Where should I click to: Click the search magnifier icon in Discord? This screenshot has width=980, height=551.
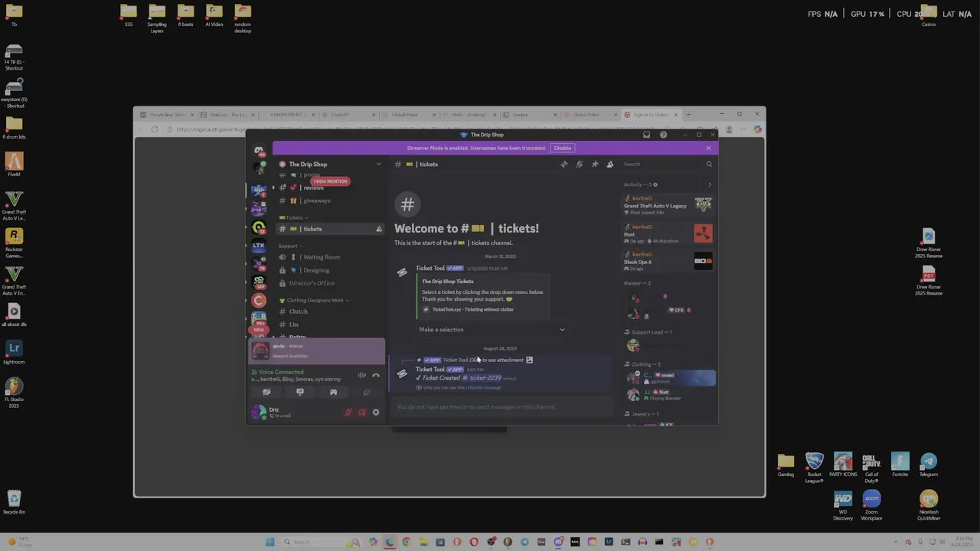click(x=709, y=164)
